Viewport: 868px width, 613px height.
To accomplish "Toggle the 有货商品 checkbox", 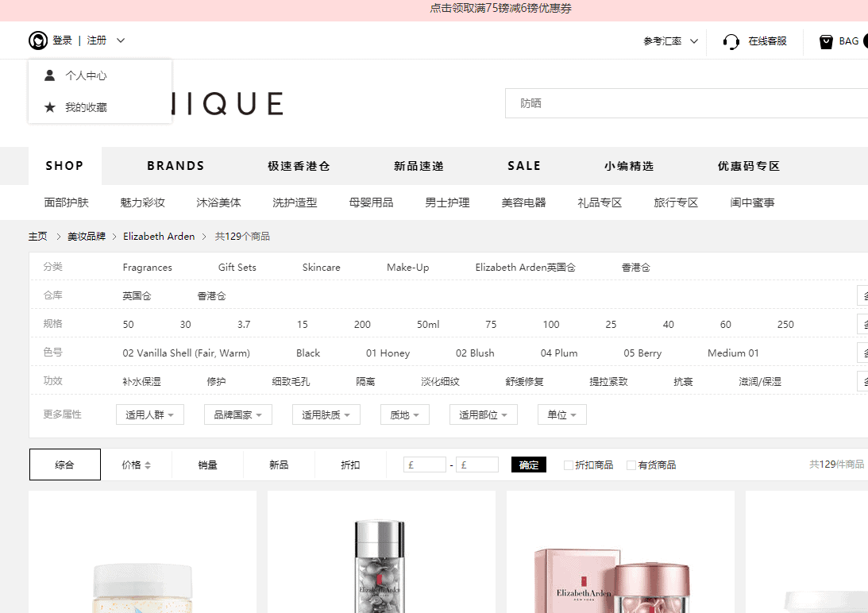I will pos(631,465).
